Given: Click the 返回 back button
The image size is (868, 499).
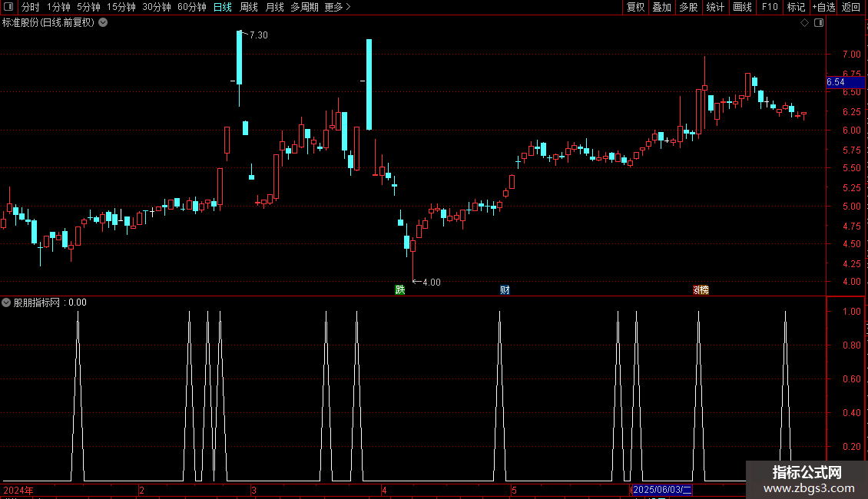Looking at the screenshot, I should tap(851, 7).
